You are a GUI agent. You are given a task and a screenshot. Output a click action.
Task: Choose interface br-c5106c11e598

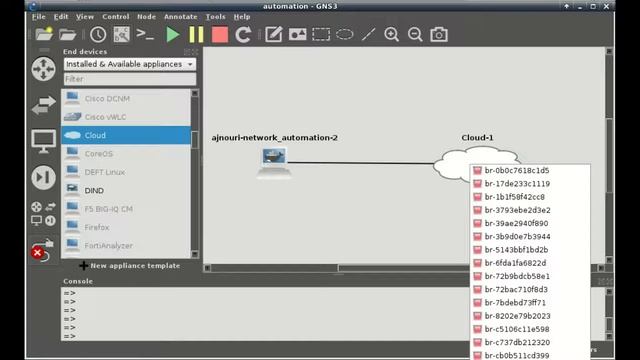click(x=530, y=329)
